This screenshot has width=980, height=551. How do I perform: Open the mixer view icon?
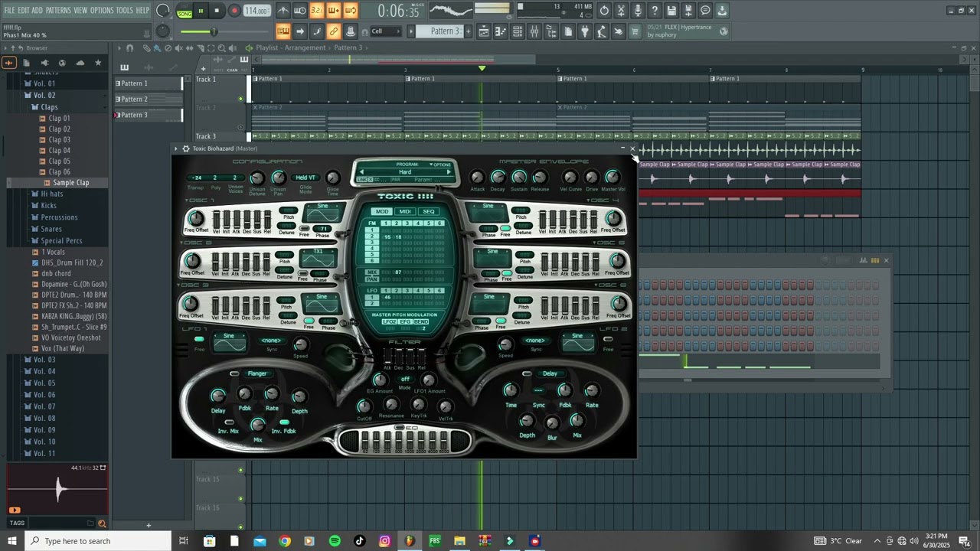(x=534, y=31)
